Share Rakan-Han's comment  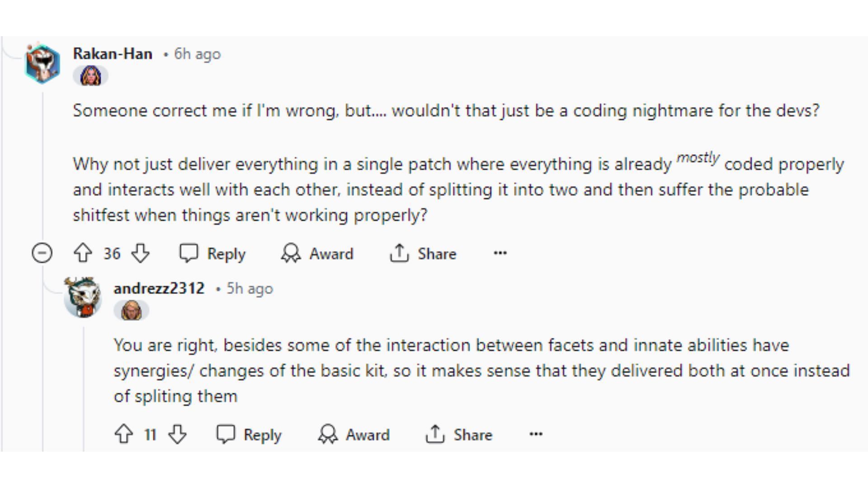[x=423, y=253]
